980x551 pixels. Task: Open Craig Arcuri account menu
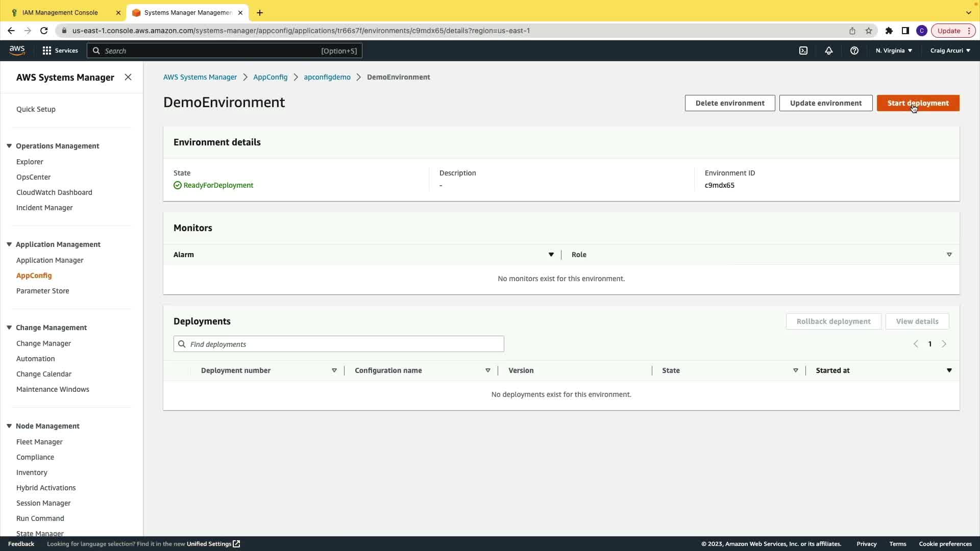(x=950, y=51)
